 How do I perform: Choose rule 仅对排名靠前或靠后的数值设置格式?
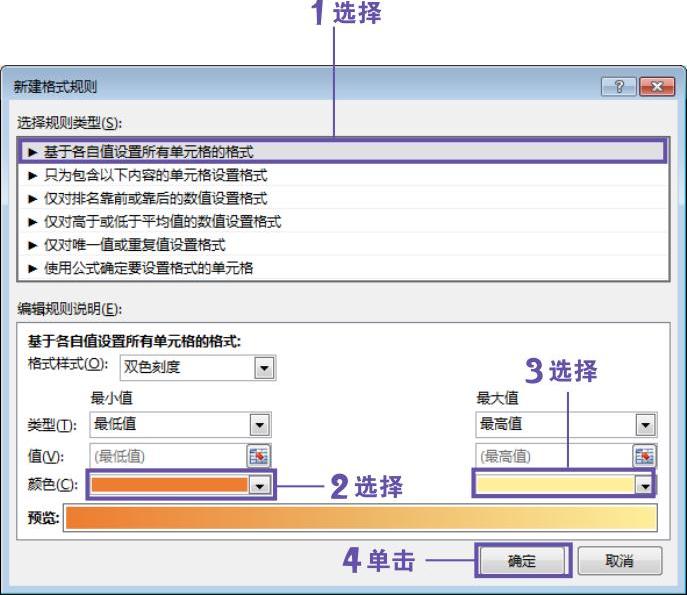[x=155, y=198]
